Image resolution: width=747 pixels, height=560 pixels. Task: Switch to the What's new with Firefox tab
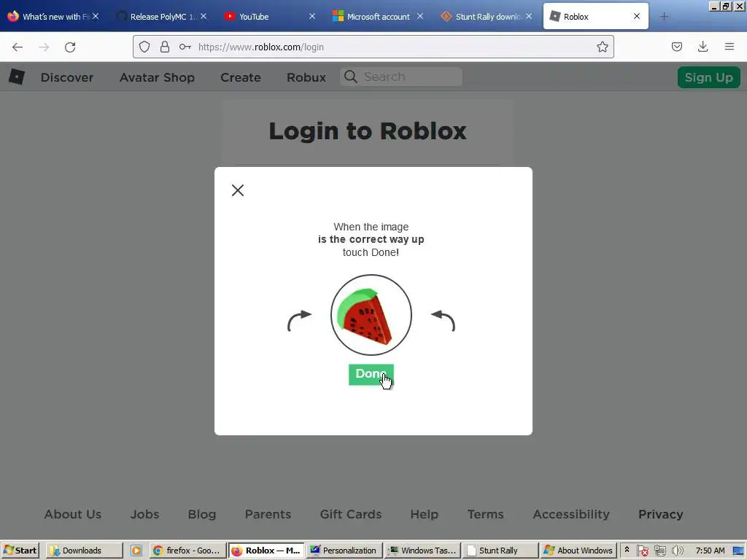[54, 17]
